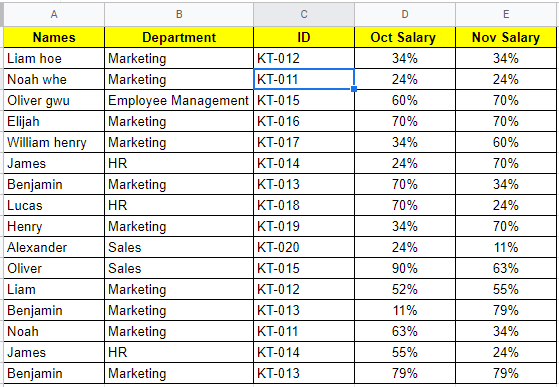Select column C header
The width and height of the screenshot is (559, 387).
click(304, 14)
